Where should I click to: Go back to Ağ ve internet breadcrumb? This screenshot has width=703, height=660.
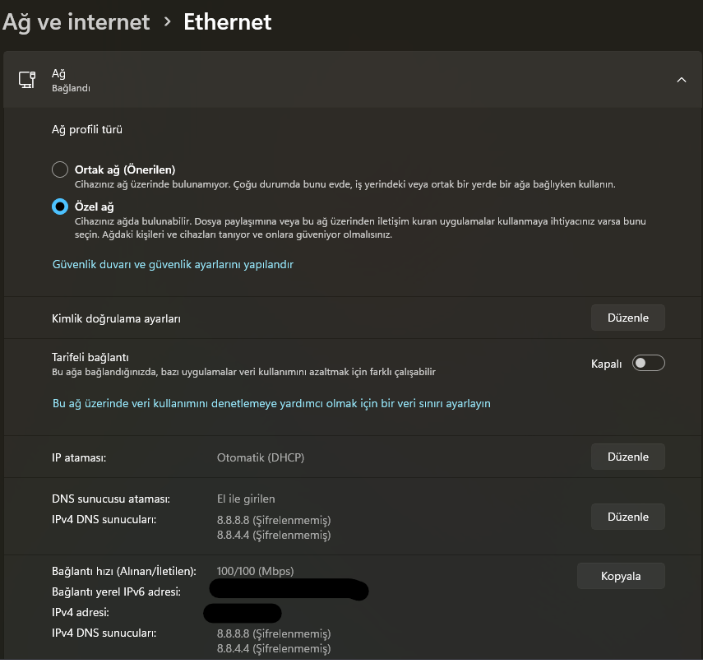point(76,22)
